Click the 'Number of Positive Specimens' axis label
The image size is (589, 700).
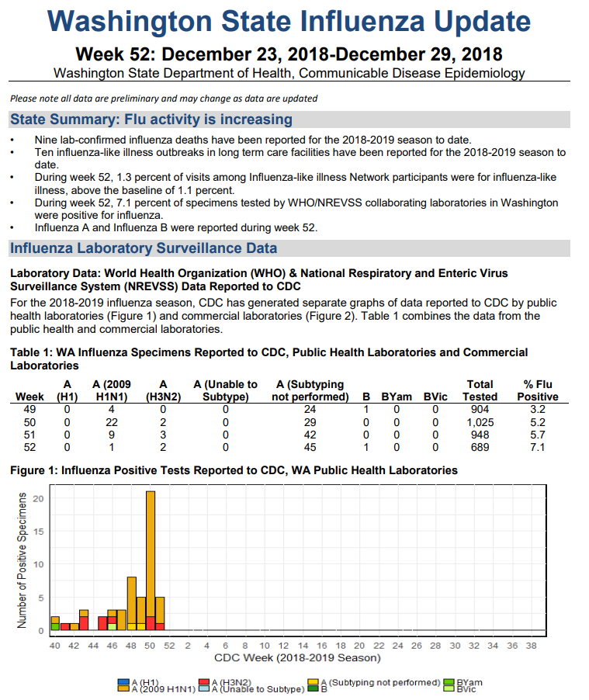(x=23, y=559)
